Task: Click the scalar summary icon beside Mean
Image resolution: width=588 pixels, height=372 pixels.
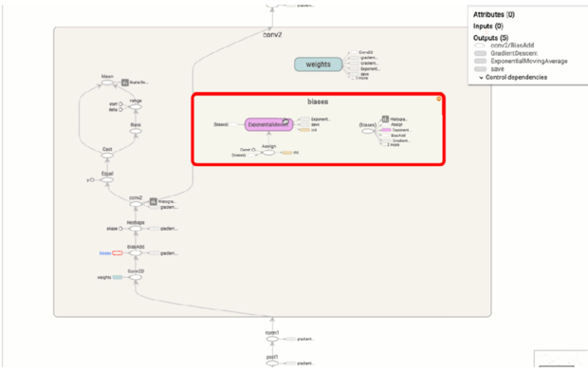Action: coord(125,83)
